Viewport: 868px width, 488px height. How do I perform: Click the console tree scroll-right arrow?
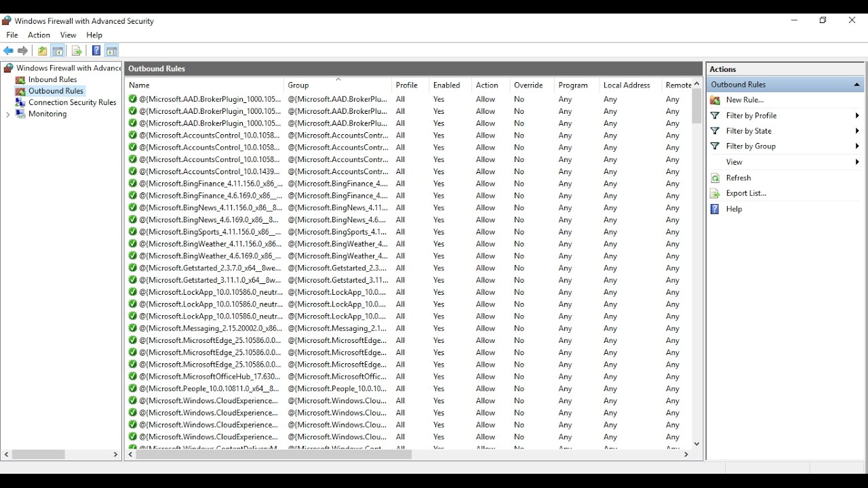tap(115, 454)
